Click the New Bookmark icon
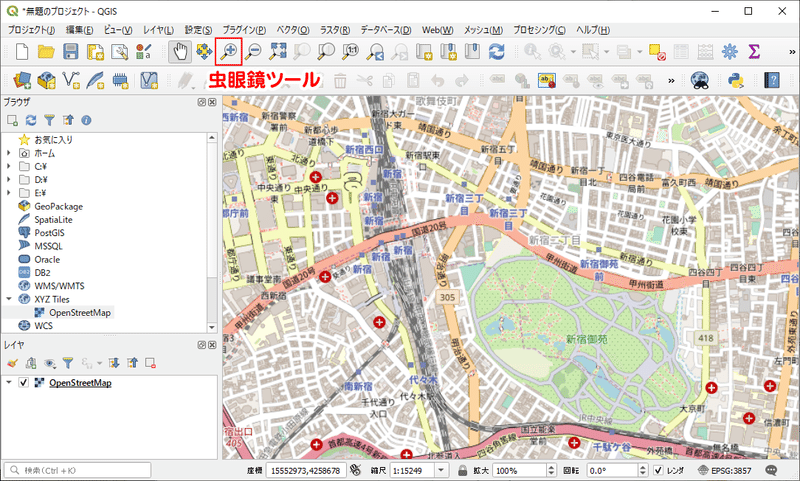Image resolution: width=800 pixels, height=481 pixels. 448,52
